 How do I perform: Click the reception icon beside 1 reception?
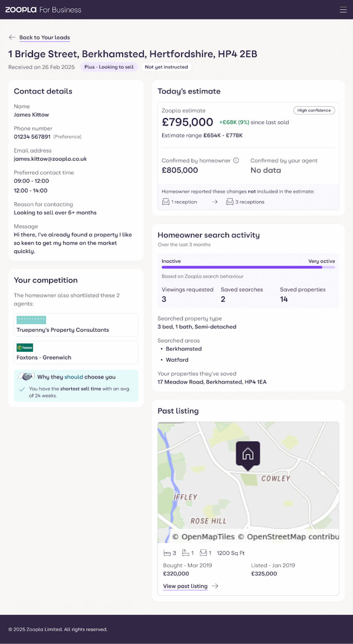[x=165, y=201]
